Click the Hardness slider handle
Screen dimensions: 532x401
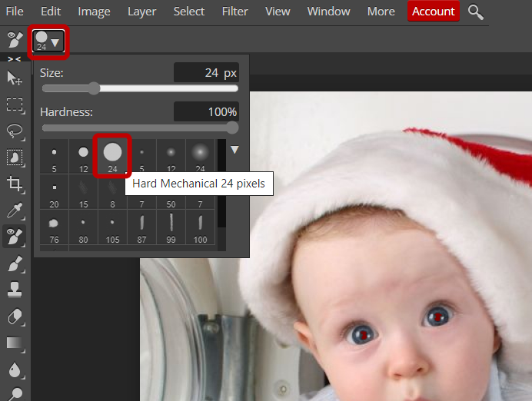point(232,128)
